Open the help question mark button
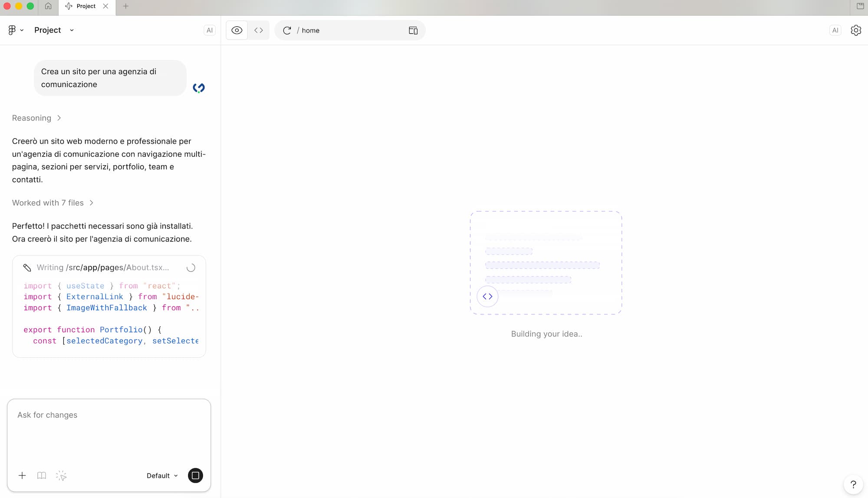The height and width of the screenshot is (498, 868). pyautogui.click(x=853, y=484)
